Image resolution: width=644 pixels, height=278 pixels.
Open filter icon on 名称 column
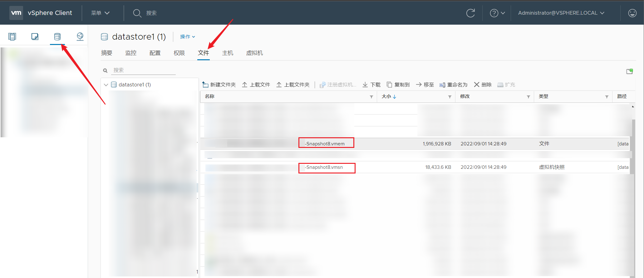[371, 97]
